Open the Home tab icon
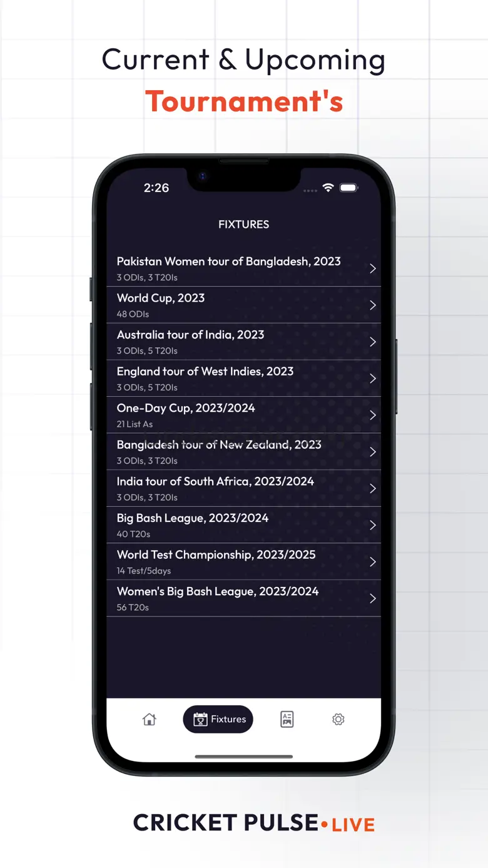Viewport: 488px width, 868px height. (x=149, y=719)
